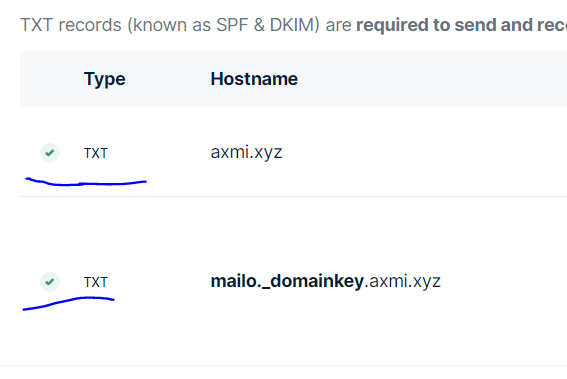Click empty gray header area left of Type

pos(51,79)
